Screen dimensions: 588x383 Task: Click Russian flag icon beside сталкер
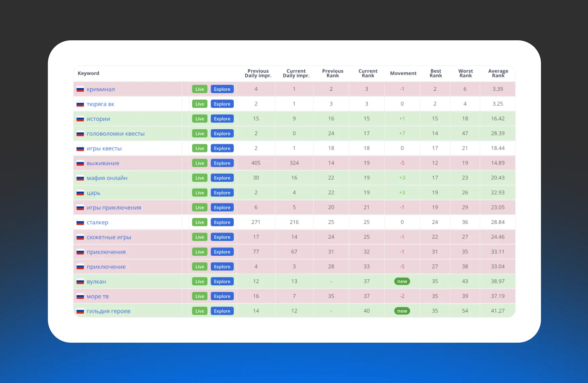[x=80, y=222]
